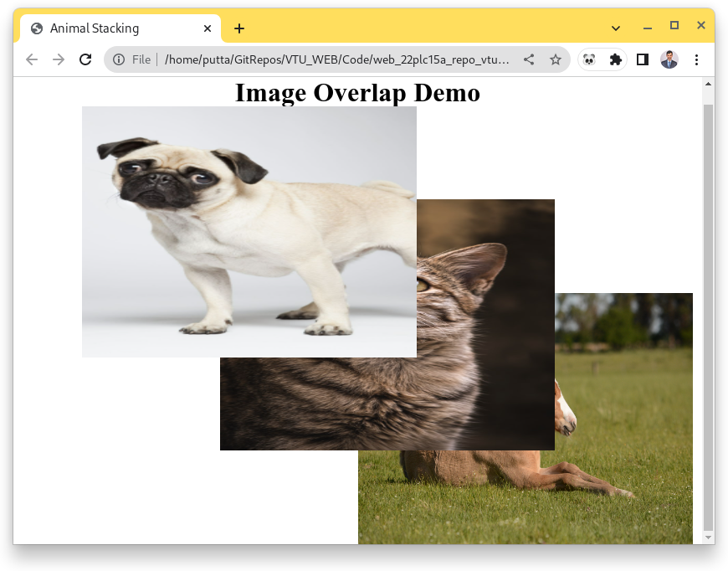The width and height of the screenshot is (728, 571).
Task: Open Chrome three-dot menu
Action: pos(696,59)
